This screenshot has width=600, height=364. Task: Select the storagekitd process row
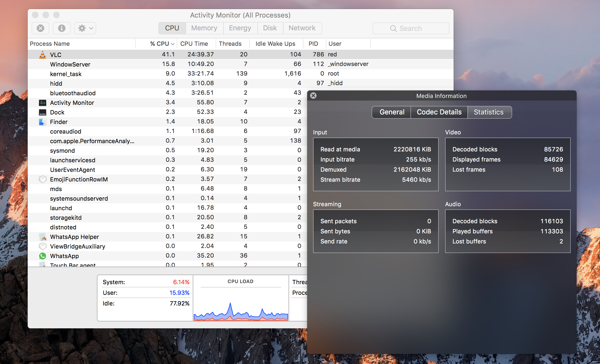pyautogui.click(x=167, y=217)
